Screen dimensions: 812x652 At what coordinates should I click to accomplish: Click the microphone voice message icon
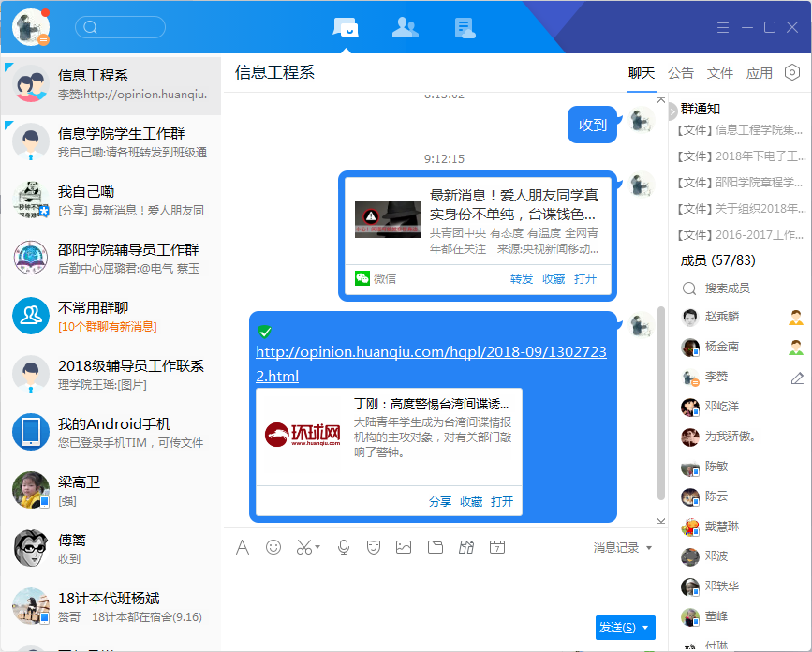[x=344, y=547]
